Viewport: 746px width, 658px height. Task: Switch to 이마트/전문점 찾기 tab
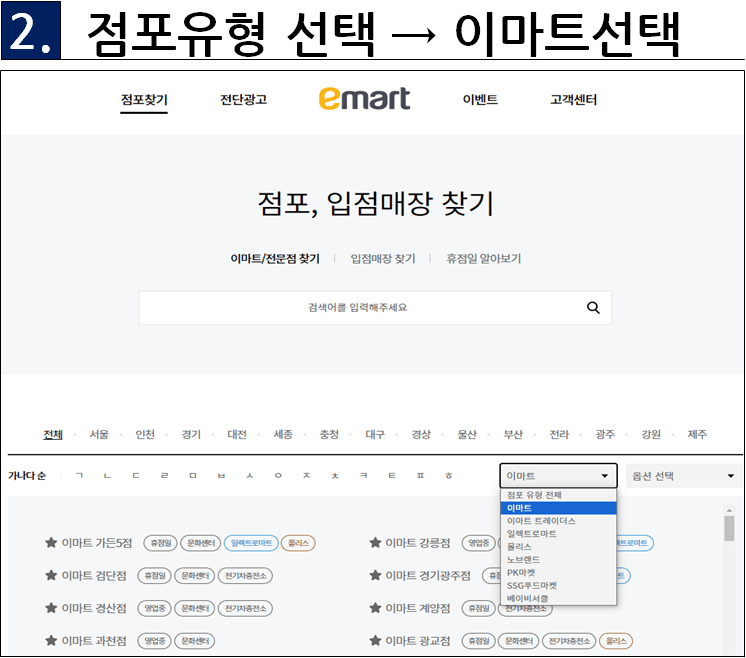pos(275,259)
